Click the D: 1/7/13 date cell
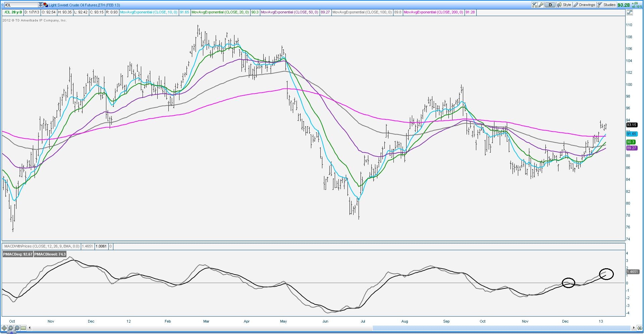The height and width of the screenshot is (334, 644). pyautogui.click(x=32, y=12)
